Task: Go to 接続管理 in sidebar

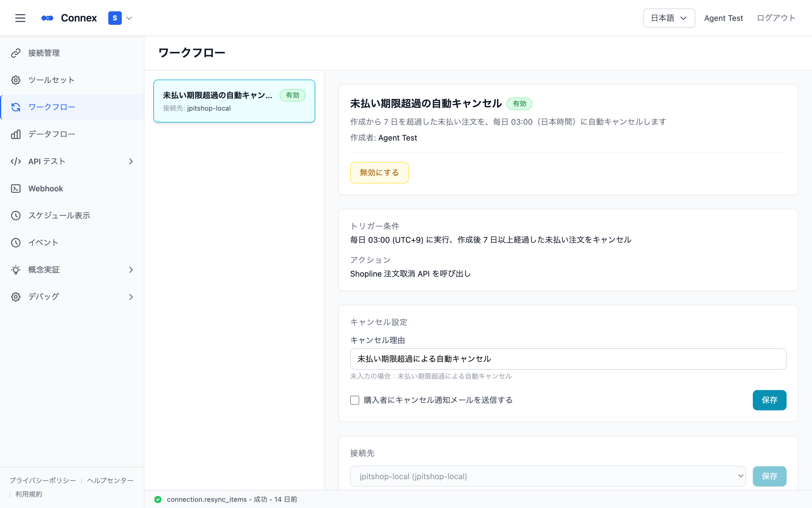Action: coord(72,53)
